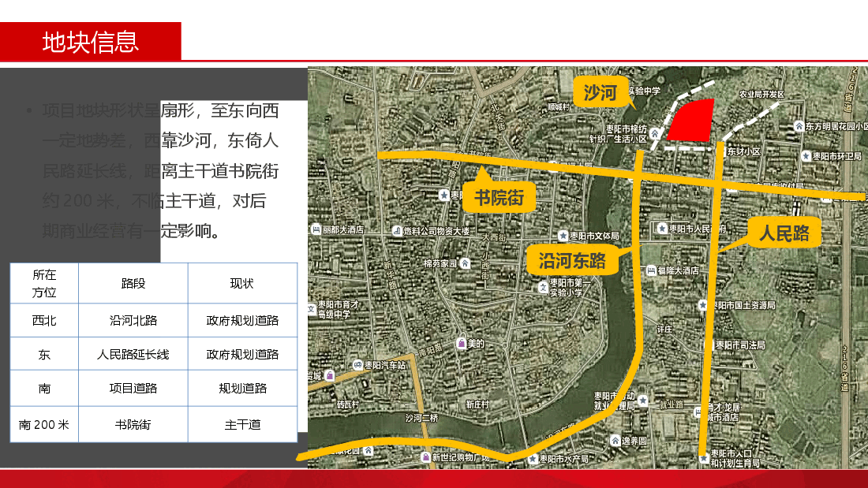The height and width of the screenshot is (488, 868).
Task: Click the bus icon beside 枣阳汽车站
Action: point(357,365)
